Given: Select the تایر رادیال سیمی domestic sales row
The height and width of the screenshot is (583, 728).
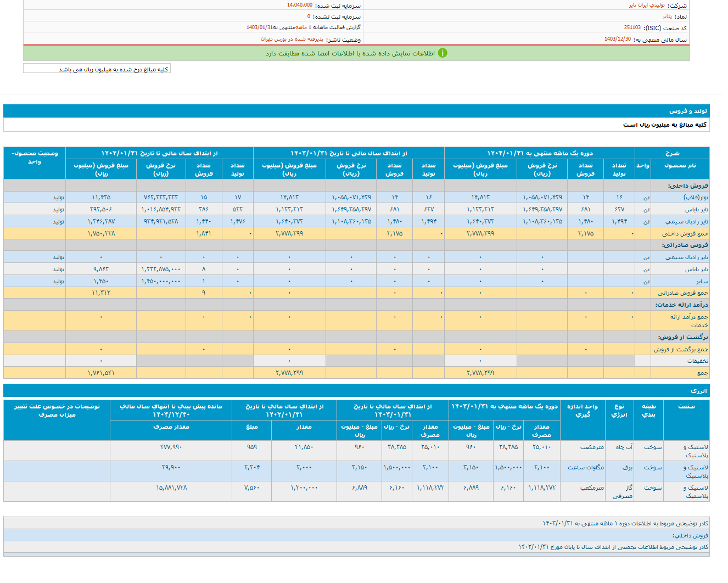Looking at the screenshot, I should [686, 222].
